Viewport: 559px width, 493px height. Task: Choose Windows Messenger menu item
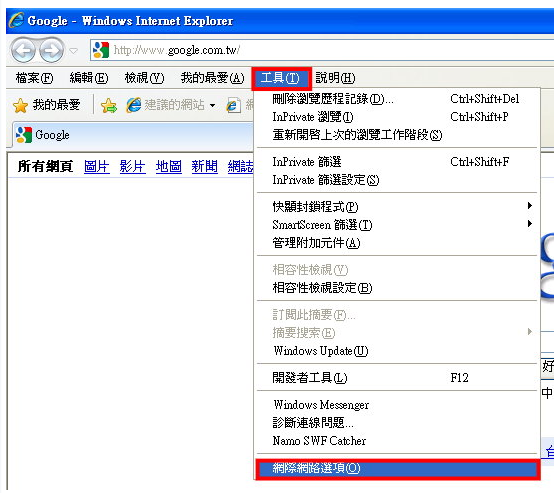tap(398, 405)
